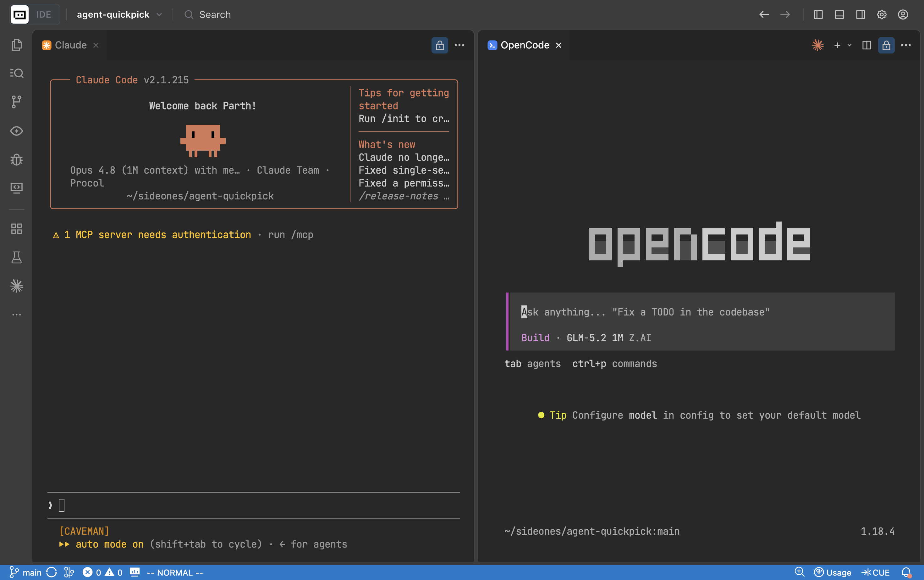Toggle the bottom panel layout icon
Image resolution: width=924 pixels, height=580 pixels.
[839, 14]
